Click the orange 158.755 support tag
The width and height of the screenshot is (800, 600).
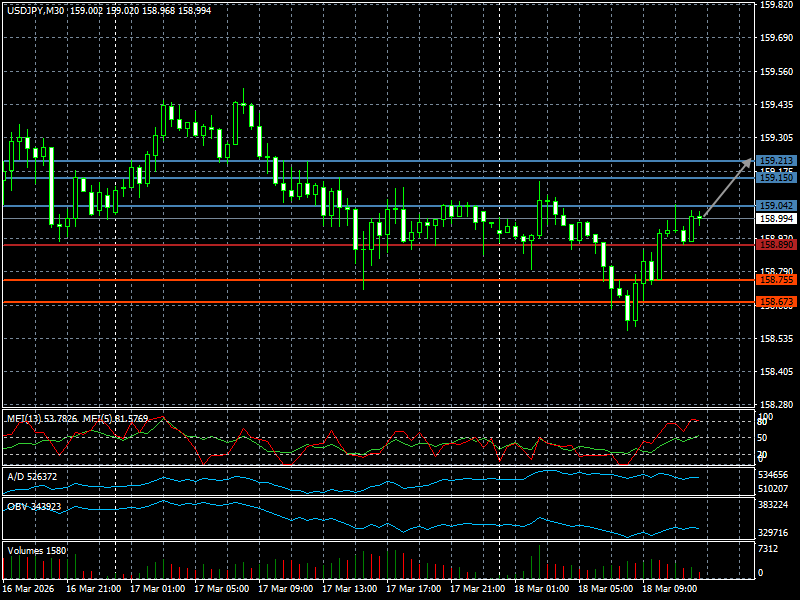click(x=776, y=281)
